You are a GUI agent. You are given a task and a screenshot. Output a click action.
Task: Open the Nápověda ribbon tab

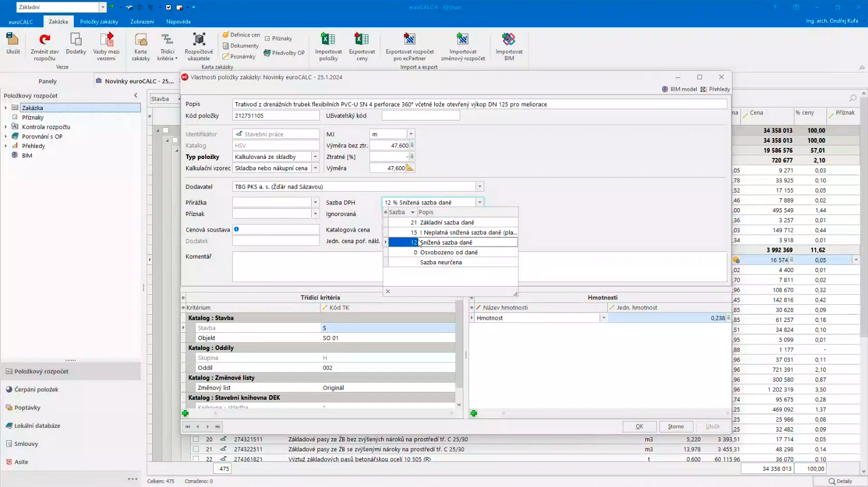pos(178,22)
